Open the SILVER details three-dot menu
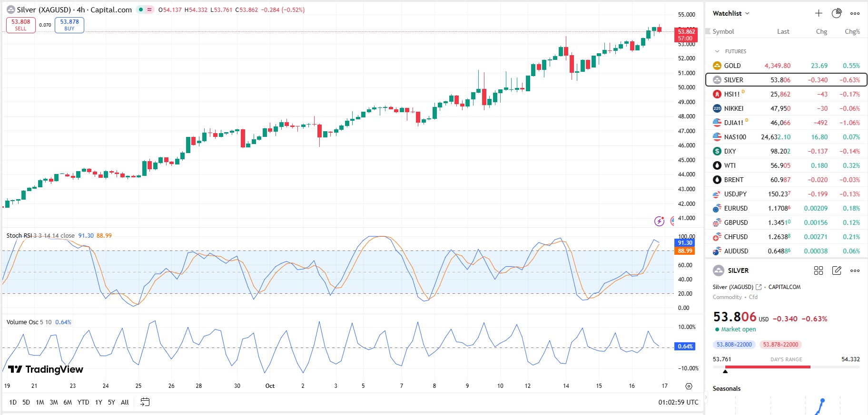Viewport: 868px width, 415px height. (855, 270)
